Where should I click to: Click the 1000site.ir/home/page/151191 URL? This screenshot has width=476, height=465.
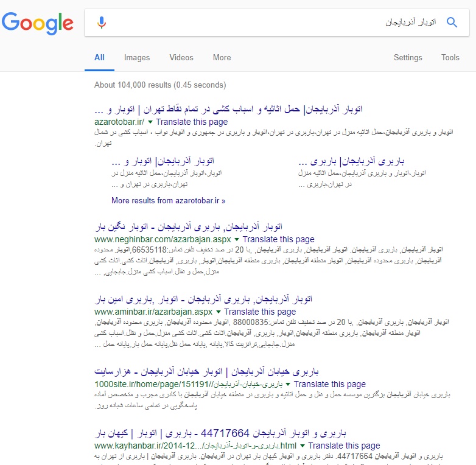point(188,385)
